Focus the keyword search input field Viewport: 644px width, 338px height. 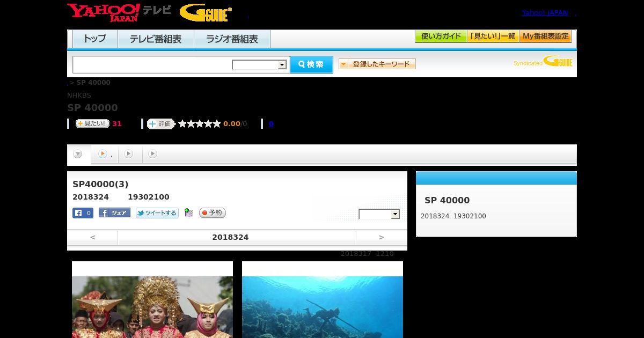coord(152,64)
